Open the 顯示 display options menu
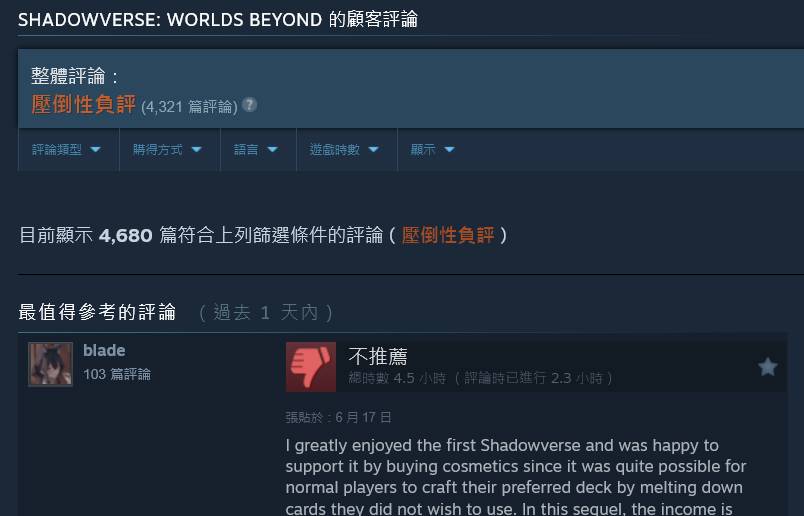Viewport: 804px width, 516px height. click(x=434, y=150)
